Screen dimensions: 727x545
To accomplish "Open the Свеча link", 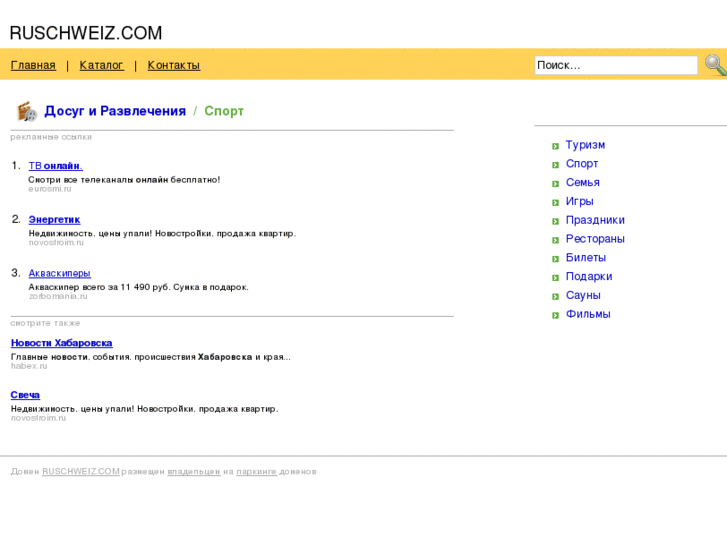I will pos(25,395).
